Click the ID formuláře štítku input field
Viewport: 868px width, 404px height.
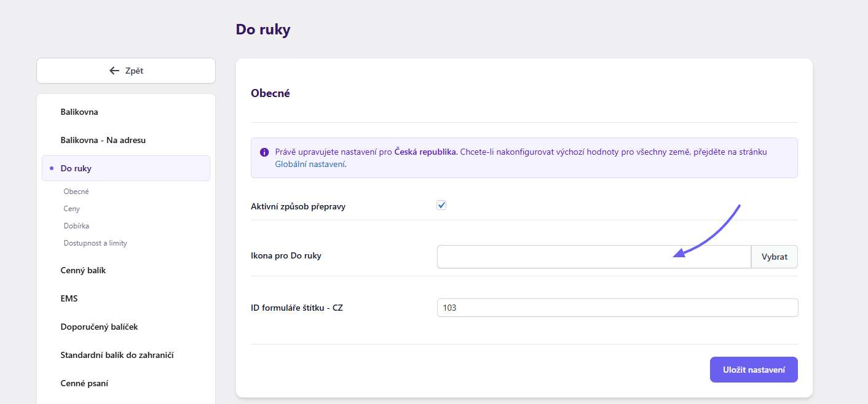coord(617,308)
